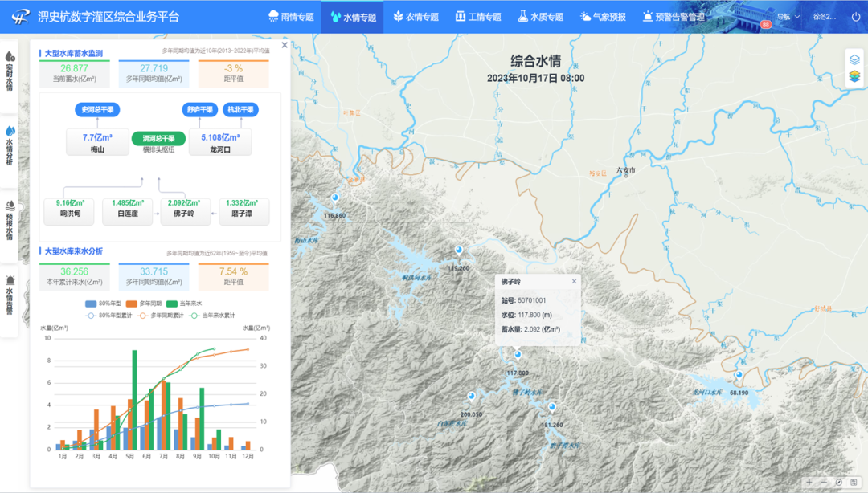Click the 27.719 多年同期均值 card
Viewport: 868px width, 493px height.
(x=154, y=74)
